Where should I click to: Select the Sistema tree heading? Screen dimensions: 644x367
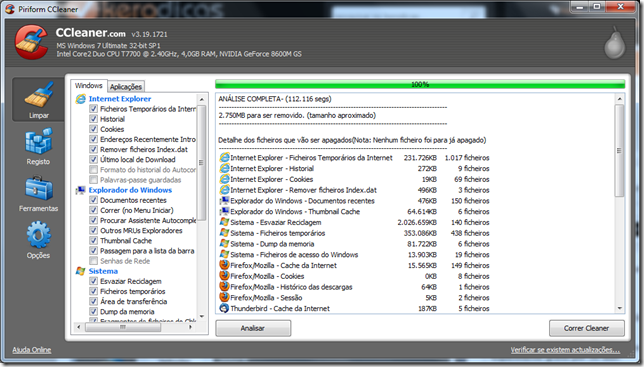pyautogui.click(x=103, y=271)
